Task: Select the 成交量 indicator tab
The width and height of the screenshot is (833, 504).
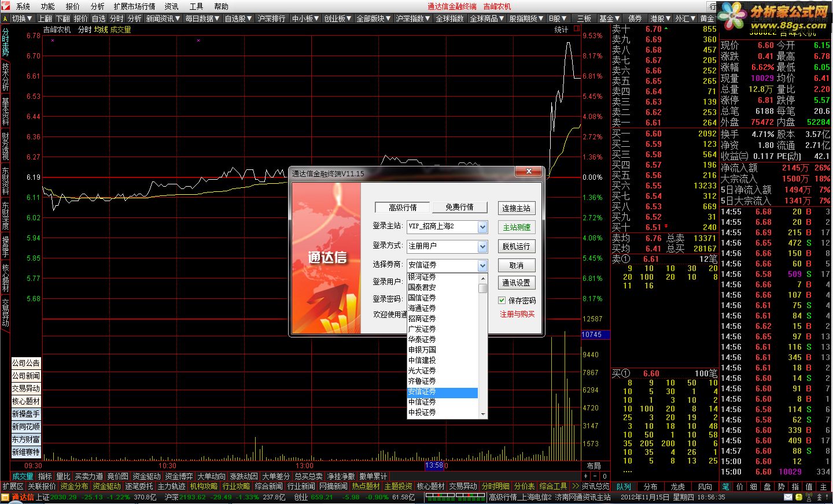Action: point(23,476)
